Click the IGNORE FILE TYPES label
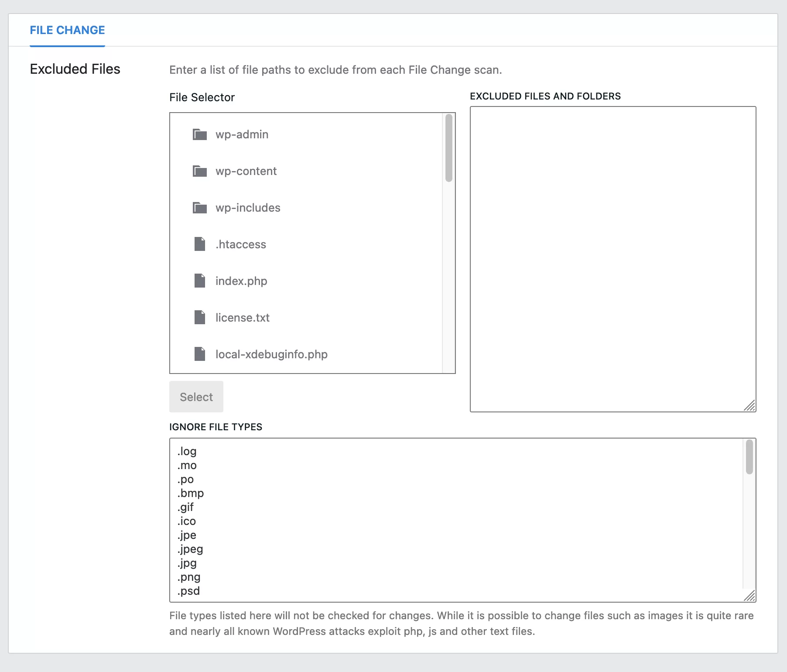The image size is (787, 672). tap(216, 427)
